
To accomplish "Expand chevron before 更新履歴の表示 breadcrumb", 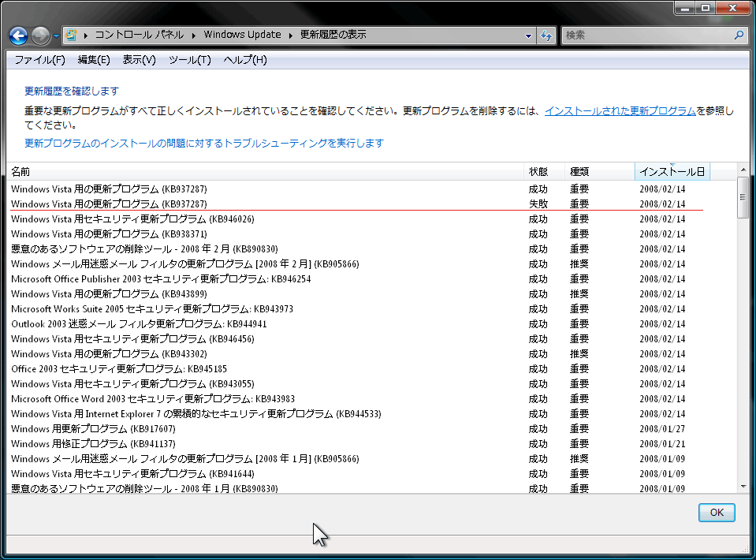I will [291, 35].
